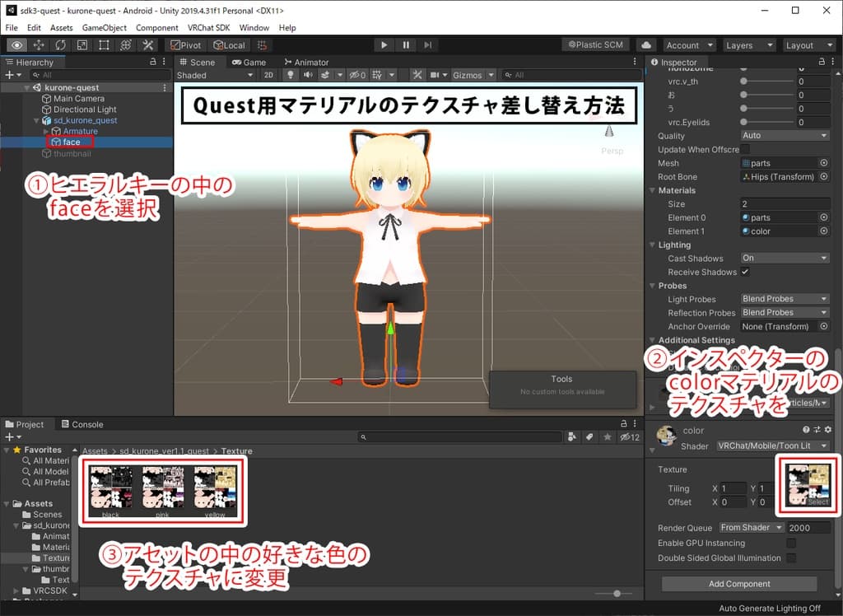
Task: Open the VRChat SDK menu
Action: (x=208, y=27)
